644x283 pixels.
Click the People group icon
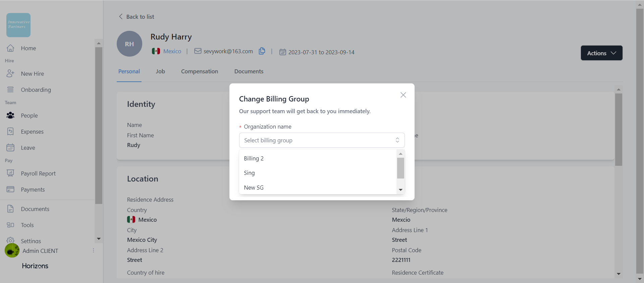[10, 116]
